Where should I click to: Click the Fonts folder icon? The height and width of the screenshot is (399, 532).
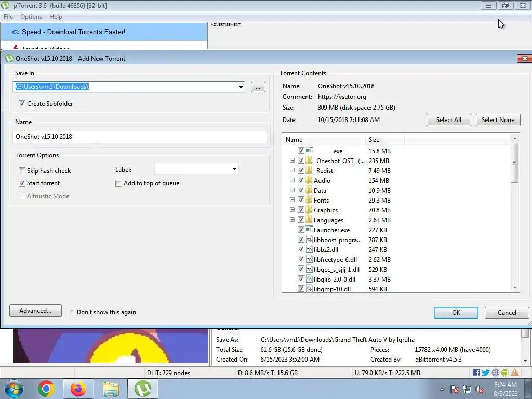tap(309, 200)
